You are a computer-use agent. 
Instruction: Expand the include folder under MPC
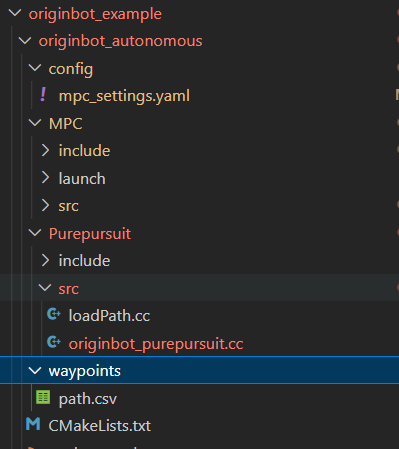click(x=45, y=150)
